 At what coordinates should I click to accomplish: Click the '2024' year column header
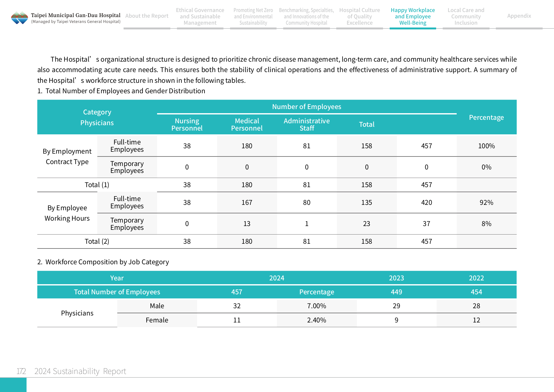[277, 278]
